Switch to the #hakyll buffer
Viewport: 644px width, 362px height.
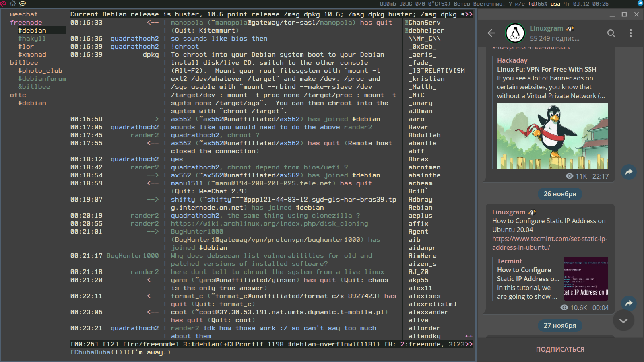pyautogui.click(x=32, y=39)
